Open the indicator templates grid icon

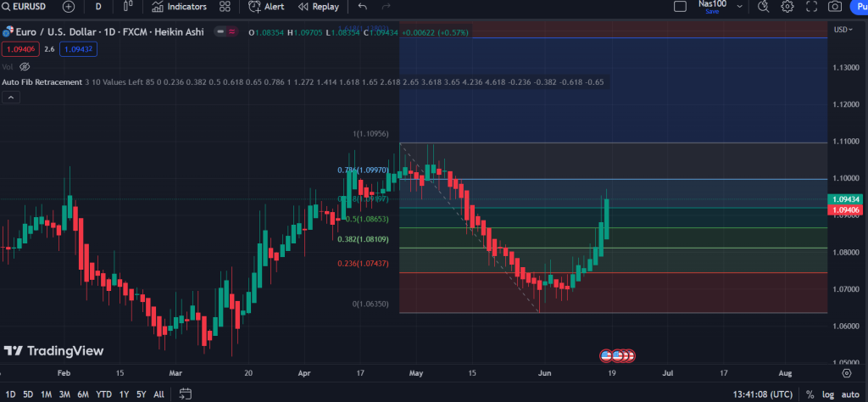coord(225,7)
